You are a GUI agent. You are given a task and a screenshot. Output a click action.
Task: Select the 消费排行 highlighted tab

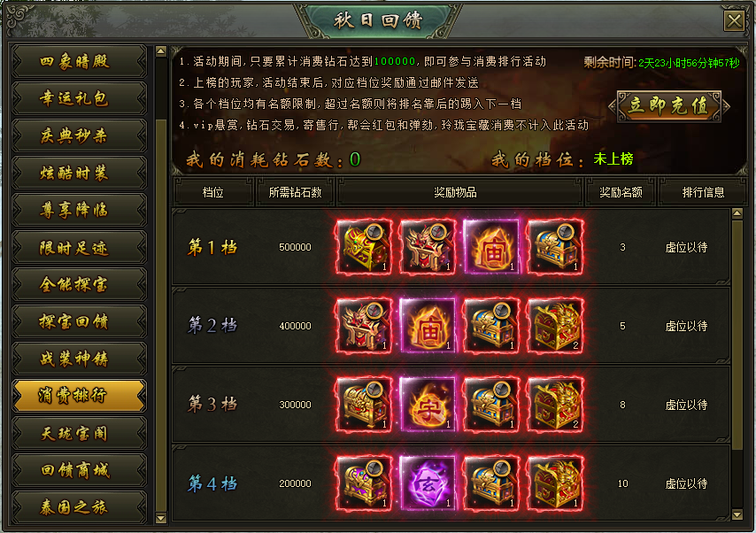(x=79, y=396)
